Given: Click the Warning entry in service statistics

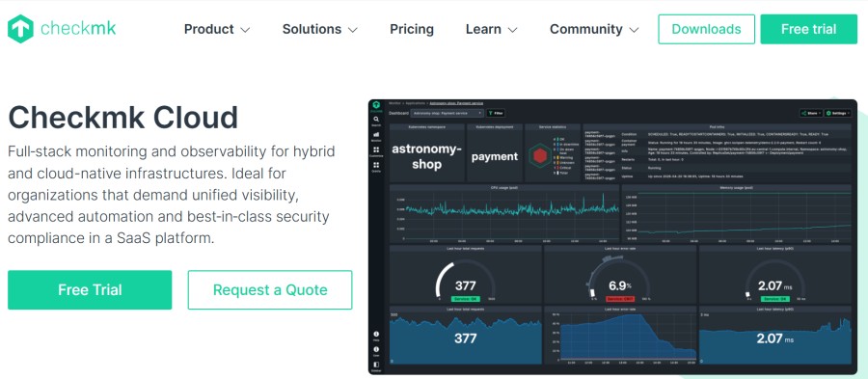Looking at the screenshot, I should tap(564, 157).
